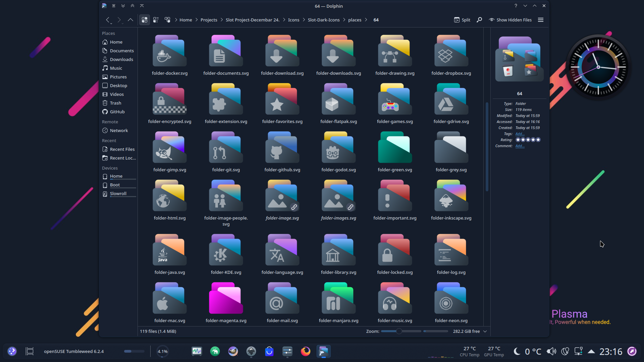Expand the chevron before Home breadcrumb
This screenshot has height=362, width=644.
[x=176, y=20]
